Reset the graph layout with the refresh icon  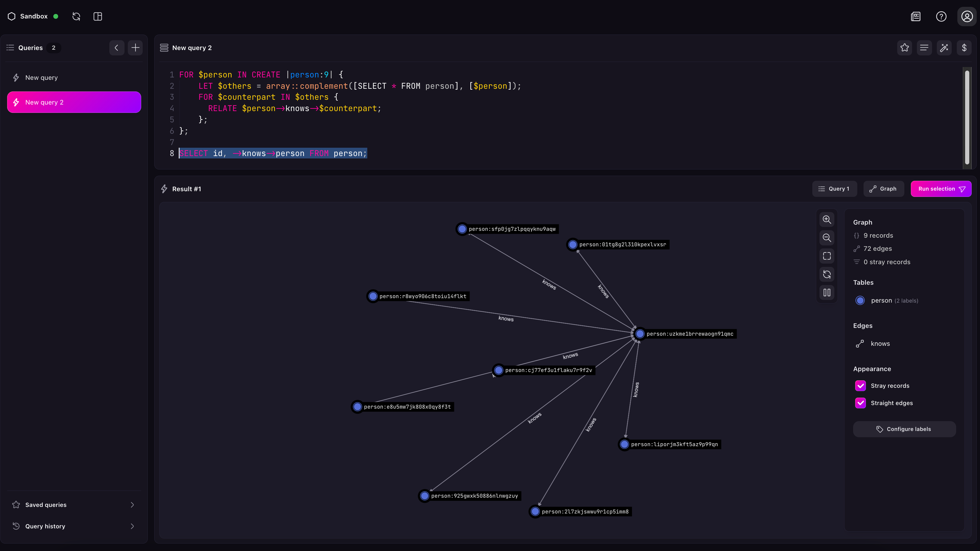coord(827,274)
